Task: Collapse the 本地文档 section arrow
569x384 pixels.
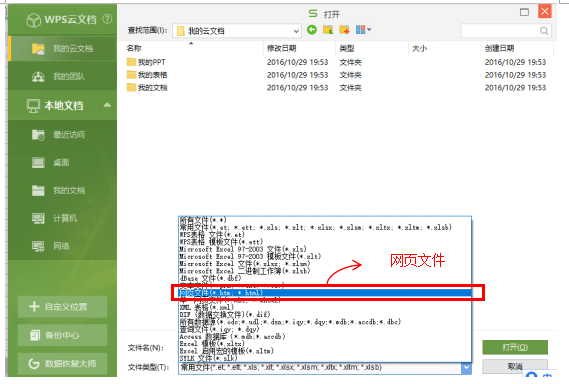Action: tap(107, 105)
